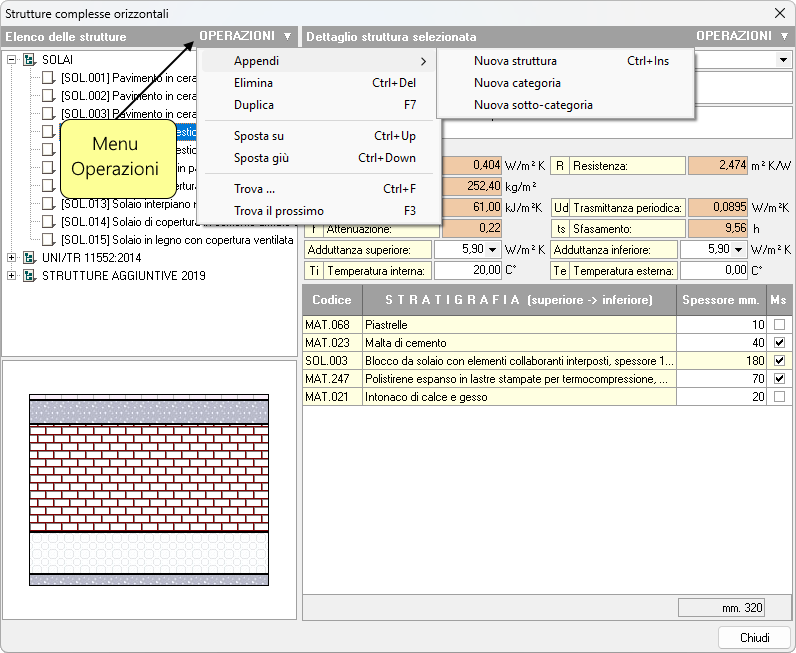The height and width of the screenshot is (653, 796).
Task: Collapse the SOLAI tree node
Action: coord(12,60)
